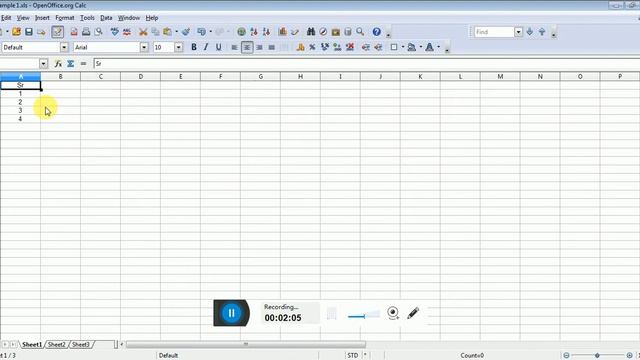
Task: Expand the Paste options arrow
Action: point(176,32)
